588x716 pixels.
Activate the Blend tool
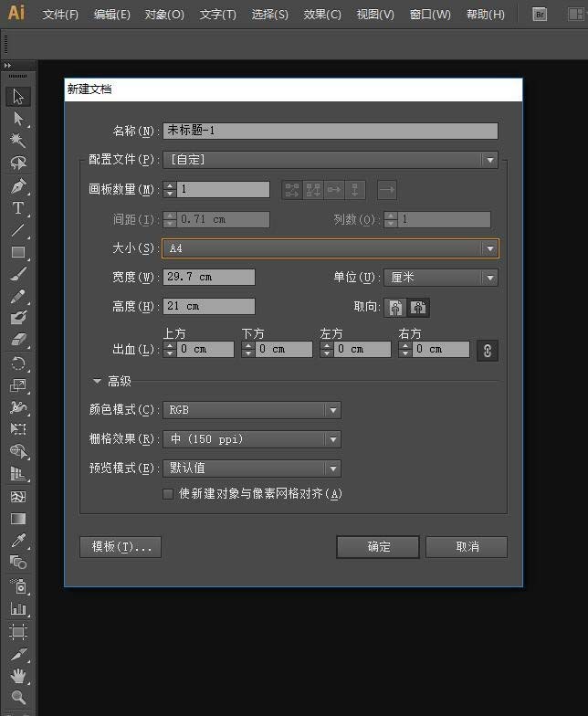tap(18, 563)
